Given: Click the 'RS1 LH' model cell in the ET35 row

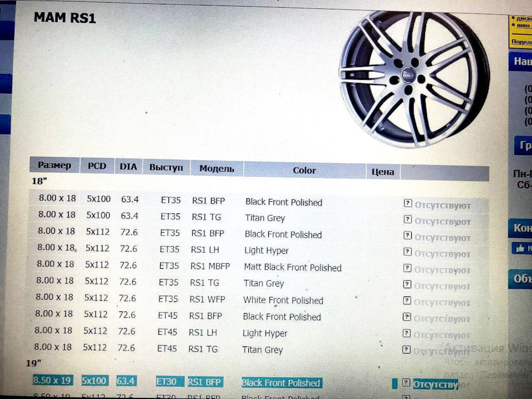Looking at the screenshot, I should (205, 250).
